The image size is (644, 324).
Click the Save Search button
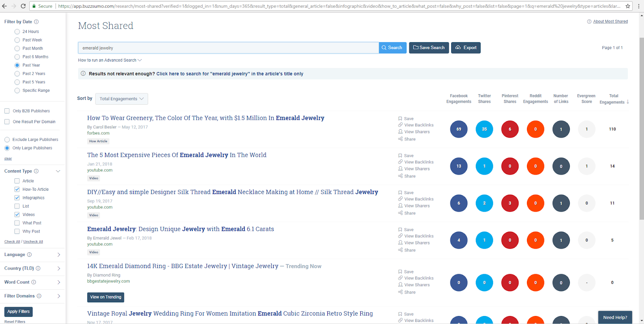[429, 48]
